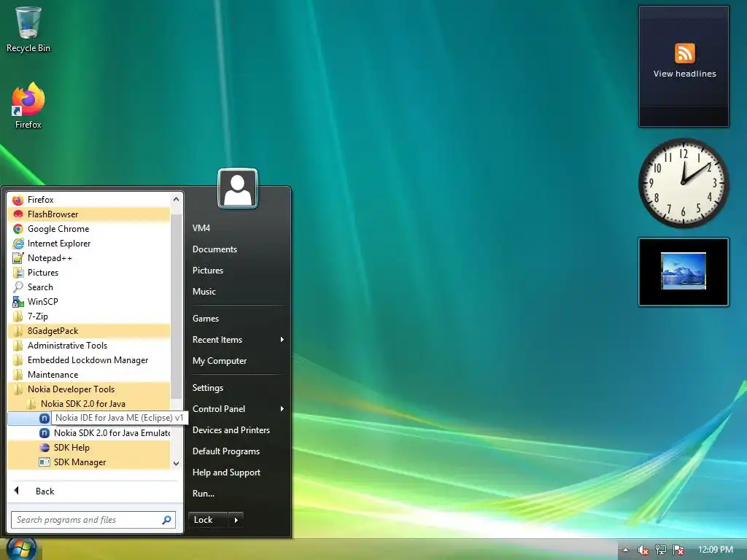Click the muted volume tray icon
This screenshot has width=747, height=560.
643,550
